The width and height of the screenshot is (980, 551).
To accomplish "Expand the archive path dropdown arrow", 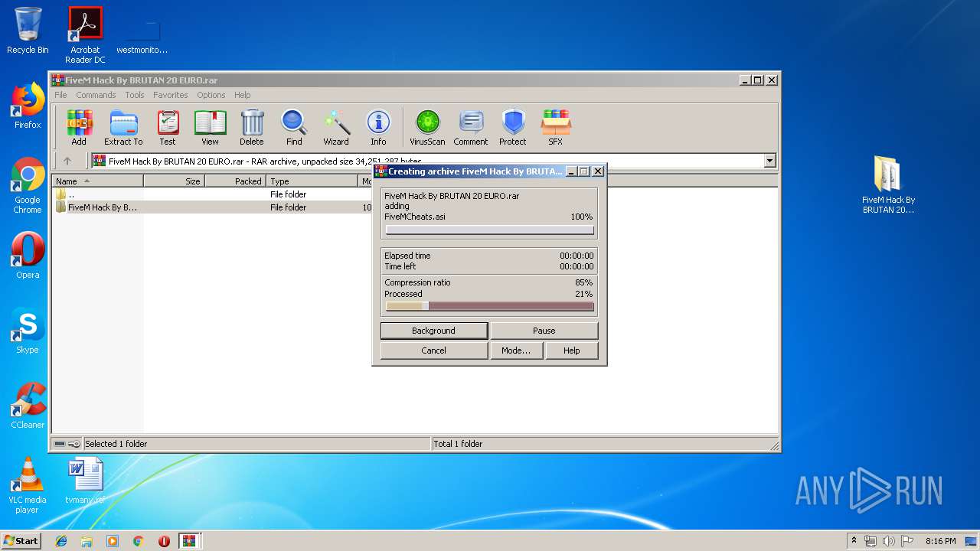I will [x=769, y=161].
